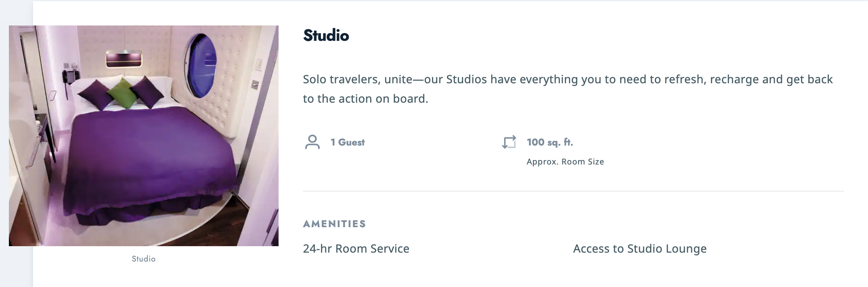Click the divider line above AMENITIES
Screen dimensions: 868x287
[573, 191]
